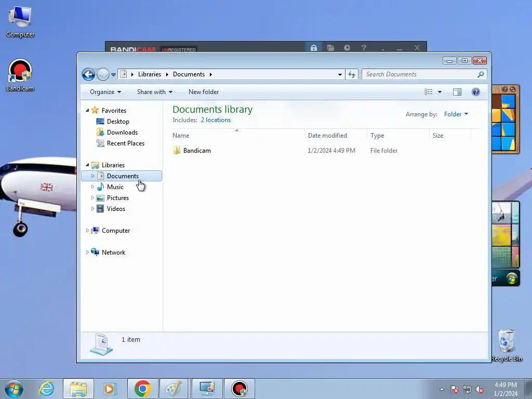Select the Bandicam folder name

coord(197,151)
